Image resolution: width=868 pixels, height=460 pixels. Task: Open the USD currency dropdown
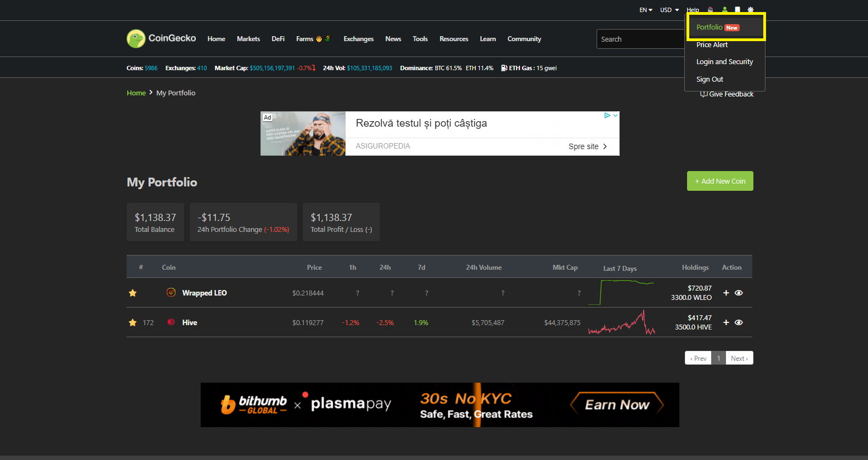[x=670, y=10]
